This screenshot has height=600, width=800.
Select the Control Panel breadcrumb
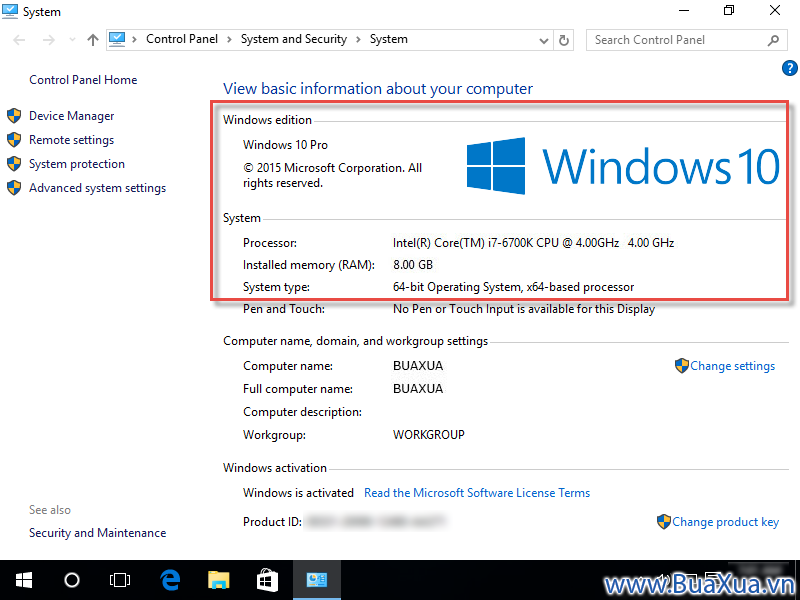click(x=182, y=39)
